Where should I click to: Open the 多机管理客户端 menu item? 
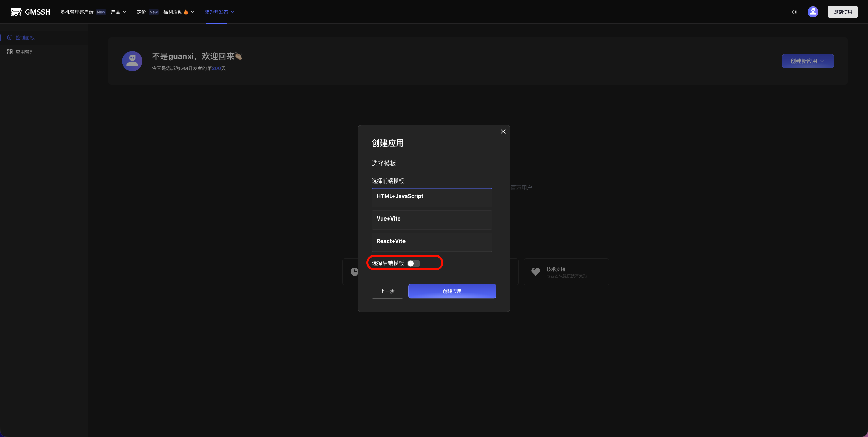click(77, 12)
